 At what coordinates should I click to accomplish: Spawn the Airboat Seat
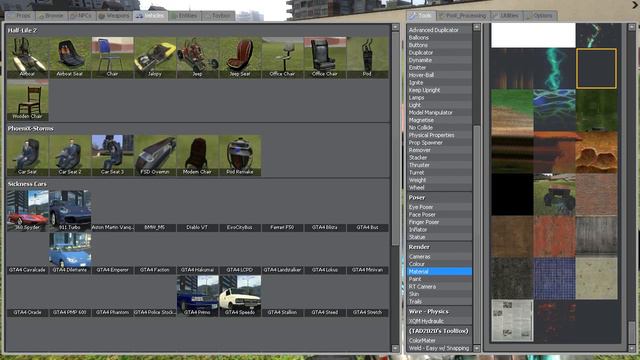pyautogui.click(x=70, y=57)
